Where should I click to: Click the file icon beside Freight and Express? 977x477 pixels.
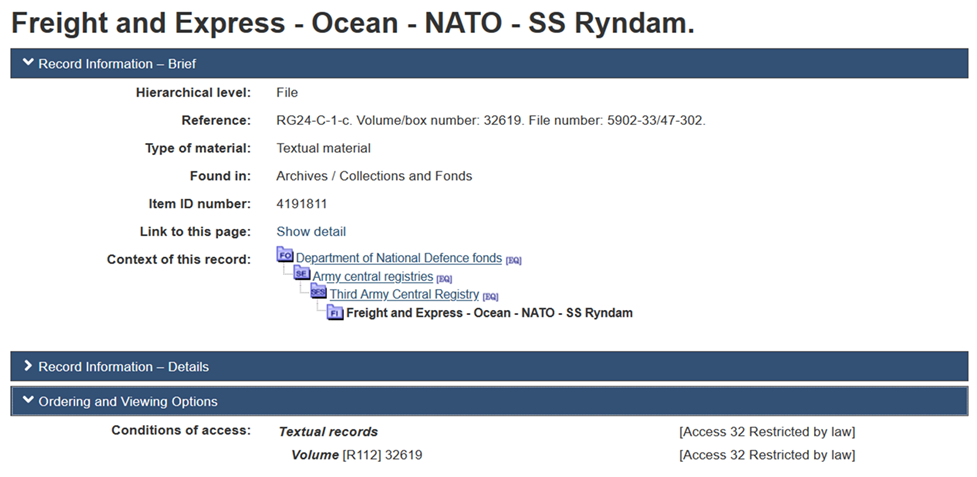pos(336,312)
